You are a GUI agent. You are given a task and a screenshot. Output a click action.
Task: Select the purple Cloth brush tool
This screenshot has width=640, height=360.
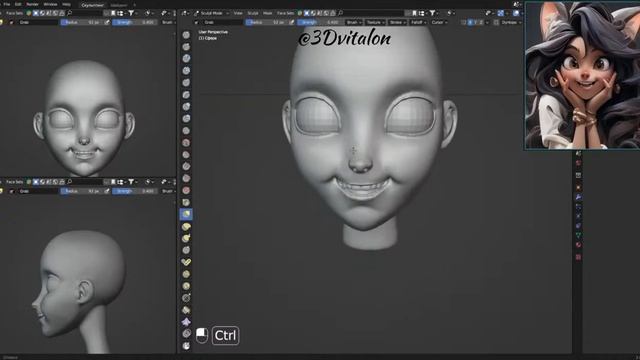tap(186, 322)
